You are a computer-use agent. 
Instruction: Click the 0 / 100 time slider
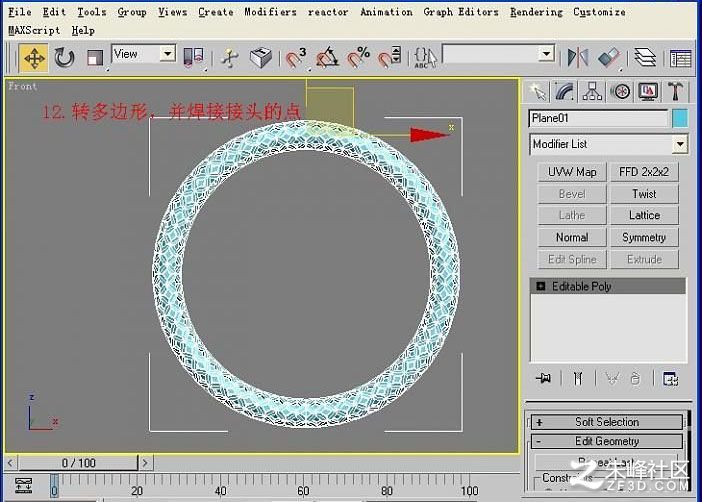(x=78, y=463)
